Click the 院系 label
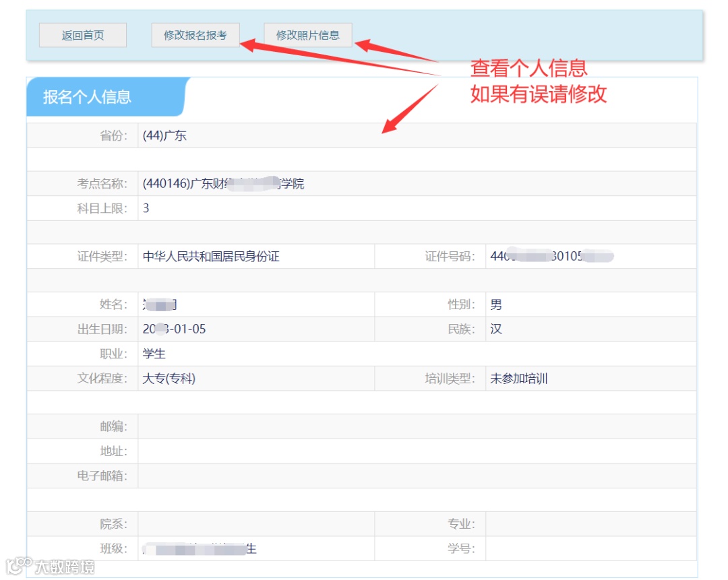 click(113, 524)
